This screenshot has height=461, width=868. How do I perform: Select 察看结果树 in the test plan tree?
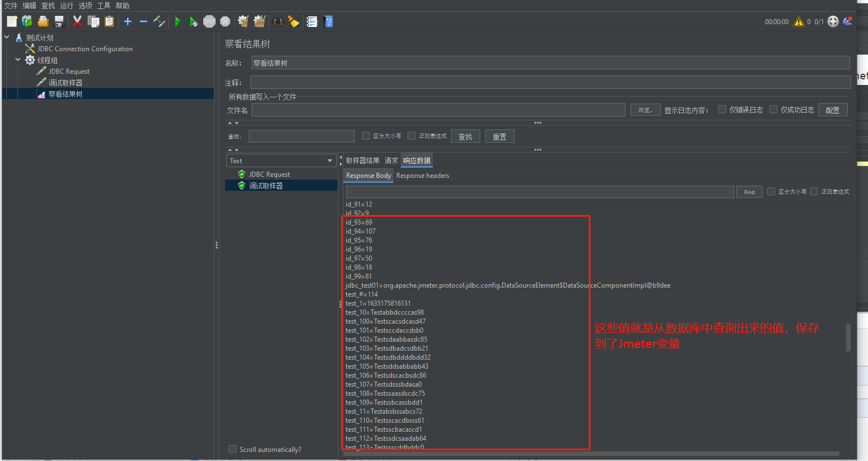tap(65, 94)
